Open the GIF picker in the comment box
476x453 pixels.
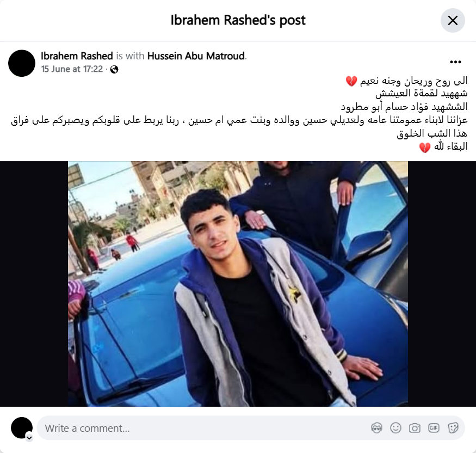click(x=434, y=428)
